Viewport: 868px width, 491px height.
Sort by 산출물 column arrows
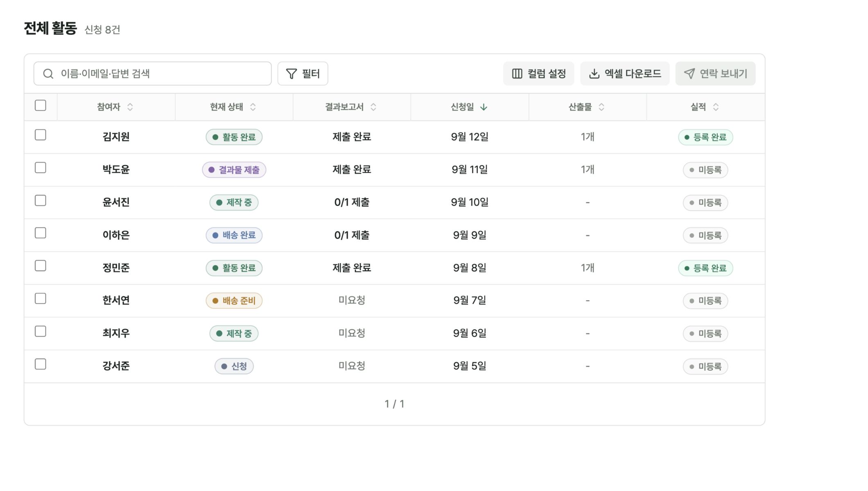tap(601, 107)
